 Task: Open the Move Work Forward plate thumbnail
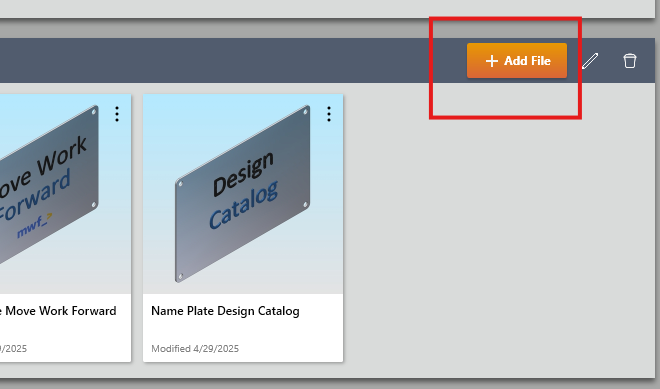tap(65, 194)
